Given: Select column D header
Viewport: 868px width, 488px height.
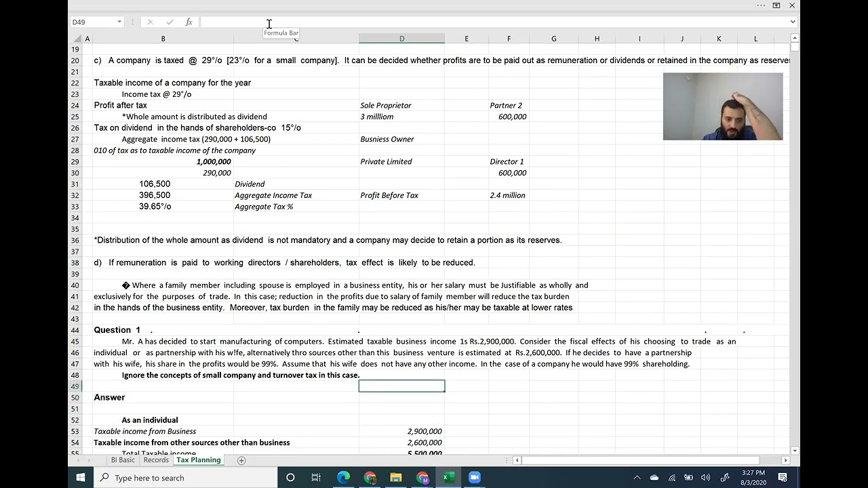Looking at the screenshot, I should [401, 39].
